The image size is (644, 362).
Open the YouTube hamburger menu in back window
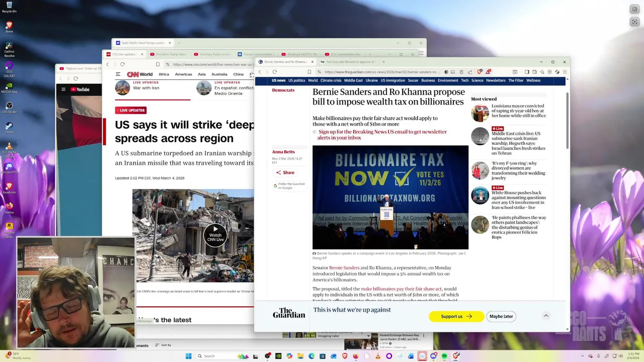pyautogui.click(x=63, y=89)
